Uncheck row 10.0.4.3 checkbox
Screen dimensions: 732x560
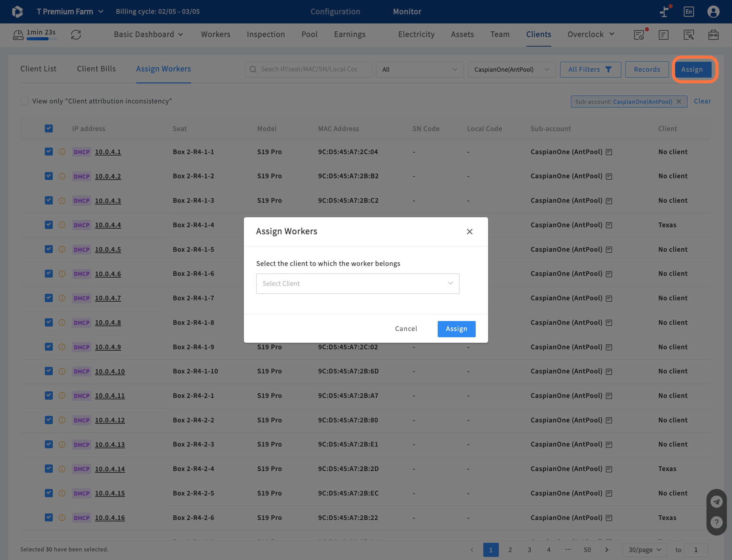click(x=49, y=200)
